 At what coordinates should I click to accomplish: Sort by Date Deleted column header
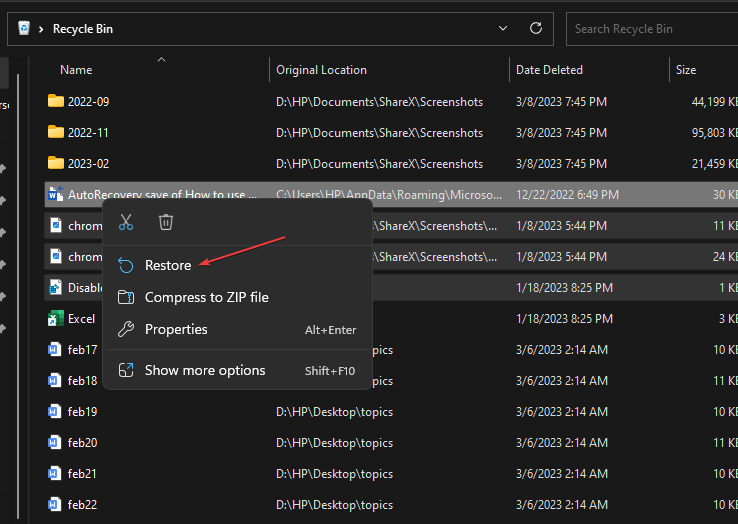click(549, 70)
